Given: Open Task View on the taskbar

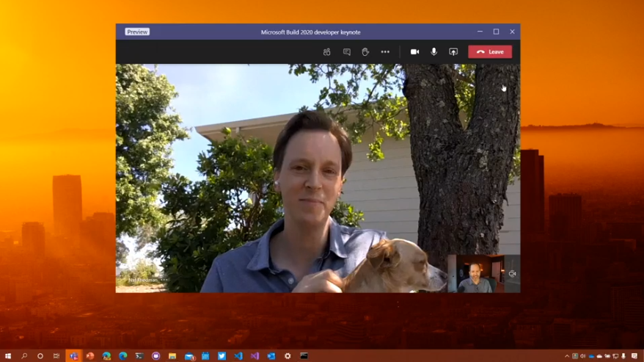Looking at the screenshot, I should 56,356.
